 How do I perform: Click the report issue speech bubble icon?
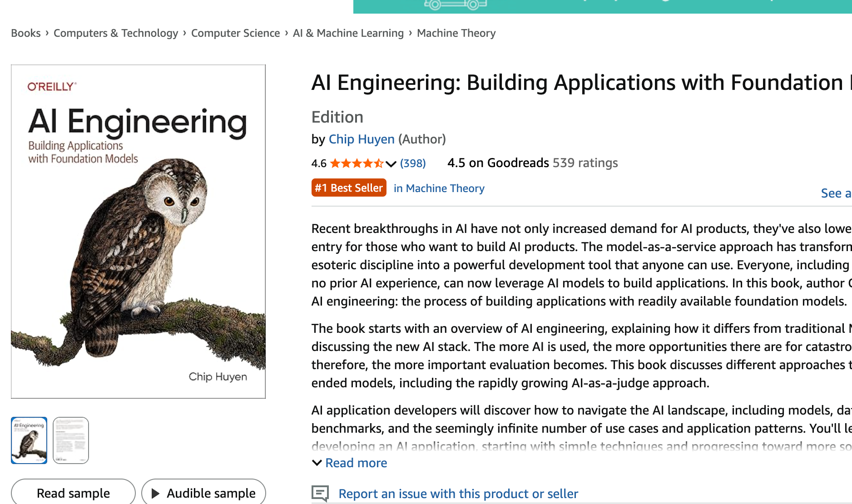point(320,493)
